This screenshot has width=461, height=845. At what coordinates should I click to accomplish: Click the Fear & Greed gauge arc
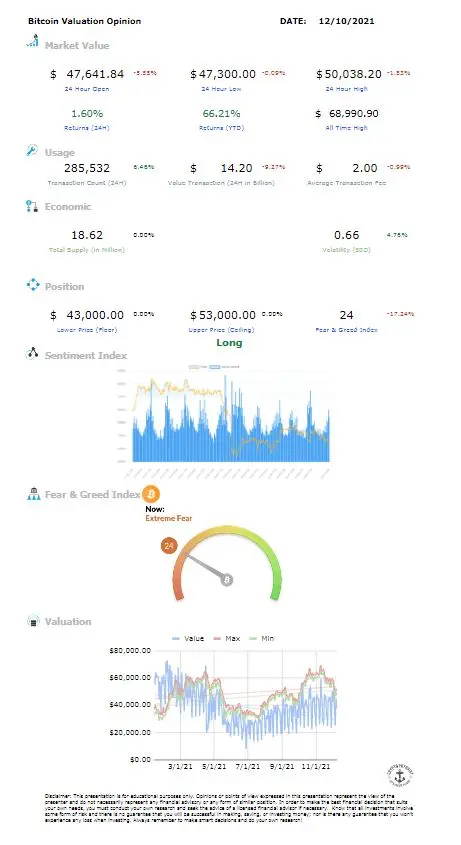point(227,564)
